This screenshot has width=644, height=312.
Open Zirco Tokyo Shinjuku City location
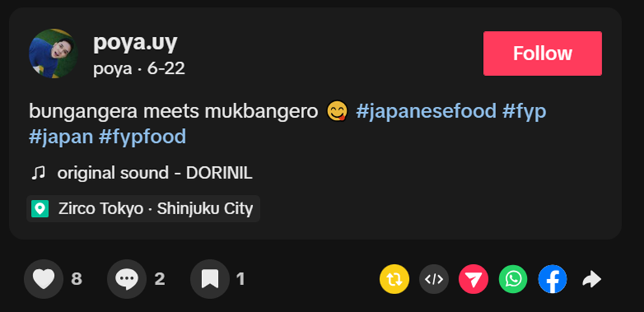pyautogui.click(x=143, y=209)
